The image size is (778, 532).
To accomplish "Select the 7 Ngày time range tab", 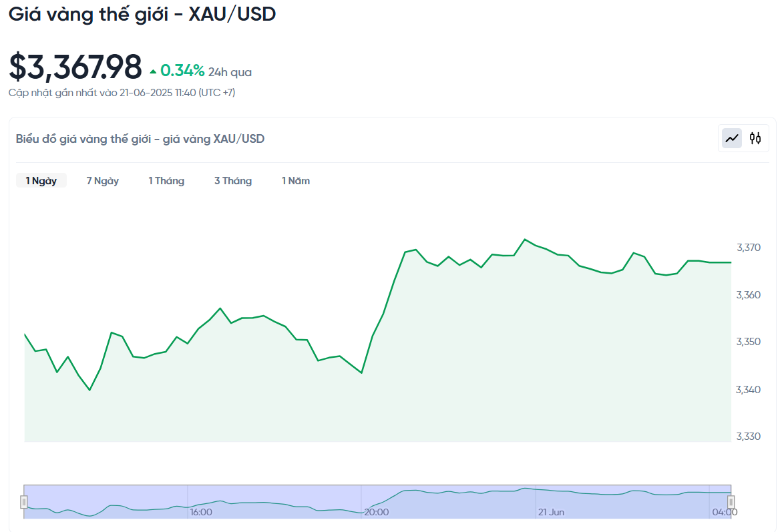I will [x=103, y=180].
